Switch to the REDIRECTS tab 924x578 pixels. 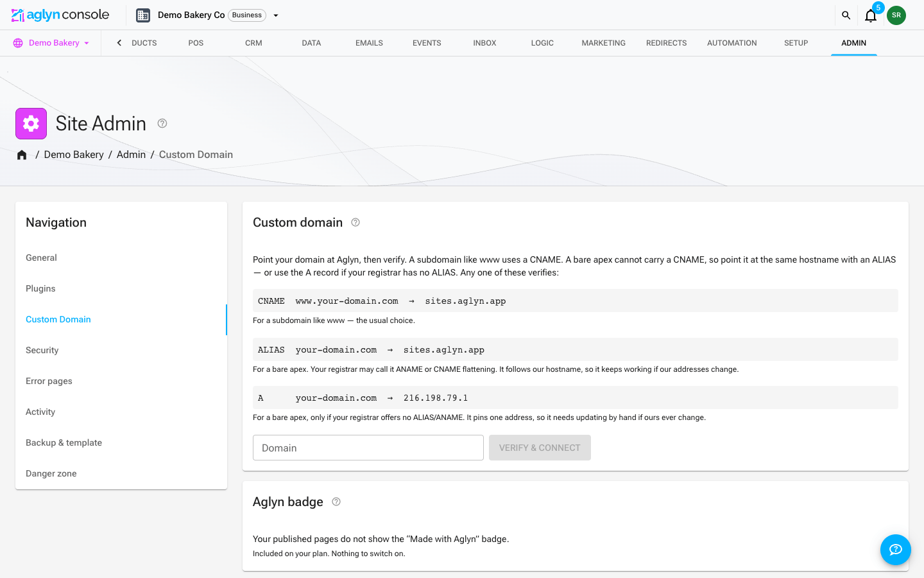(x=666, y=43)
